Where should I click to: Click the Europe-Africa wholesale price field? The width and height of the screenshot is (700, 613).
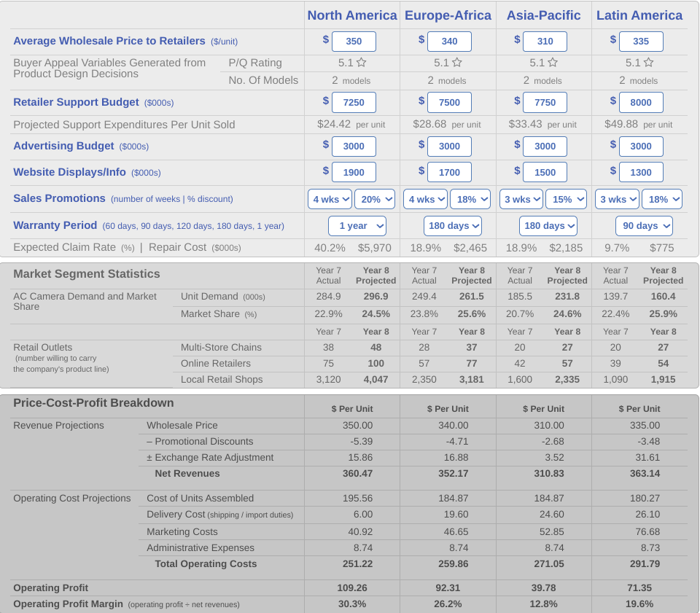coord(449,42)
